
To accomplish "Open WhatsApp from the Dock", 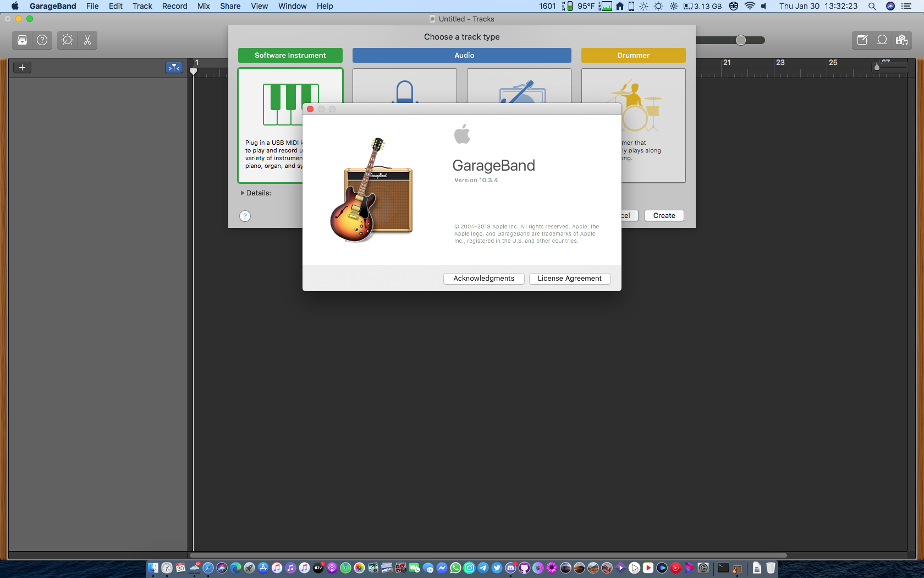I will click(455, 568).
